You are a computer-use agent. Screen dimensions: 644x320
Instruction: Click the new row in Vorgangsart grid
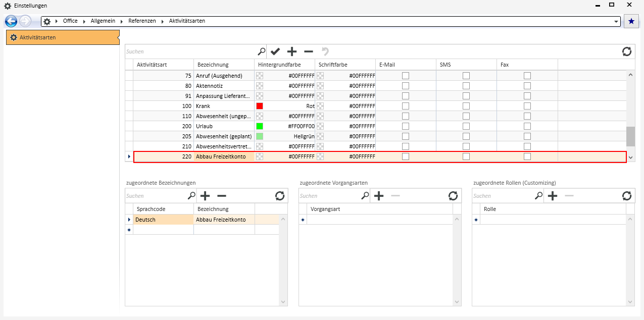(380, 220)
